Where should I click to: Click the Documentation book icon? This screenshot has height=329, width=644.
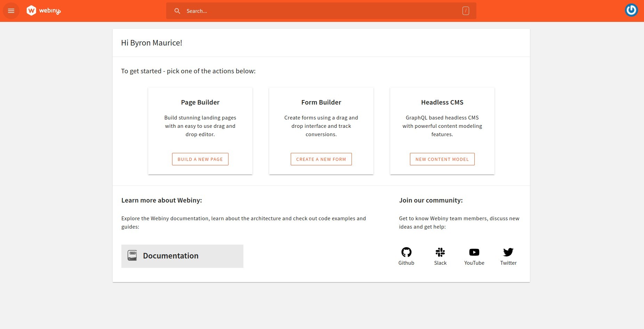pos(132,256)
